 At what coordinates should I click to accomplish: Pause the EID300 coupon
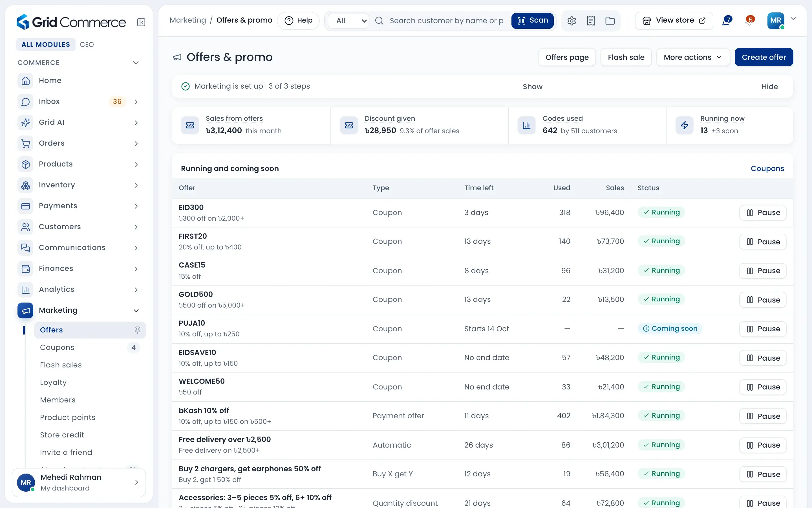point(763,213)
